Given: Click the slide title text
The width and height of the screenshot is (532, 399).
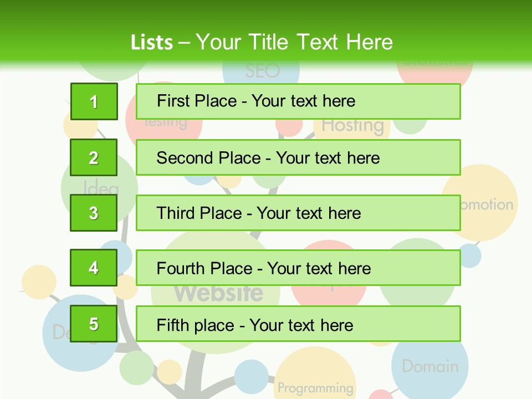Looking at the screenshot, I should coord(262,42).
